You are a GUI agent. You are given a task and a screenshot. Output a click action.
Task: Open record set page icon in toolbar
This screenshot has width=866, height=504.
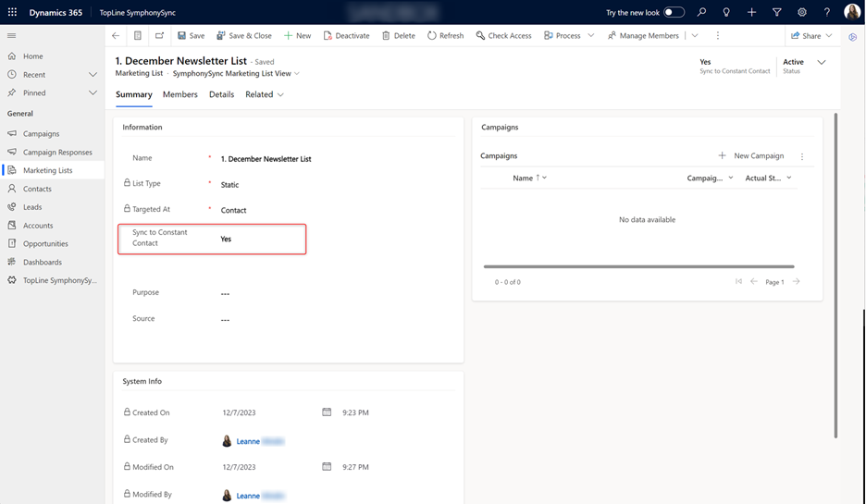point(138,36)
